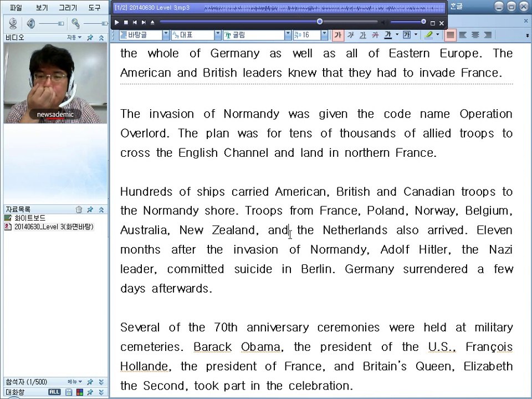
Task: Pin the 대화창 panel
Action: (x=90, y=392)
